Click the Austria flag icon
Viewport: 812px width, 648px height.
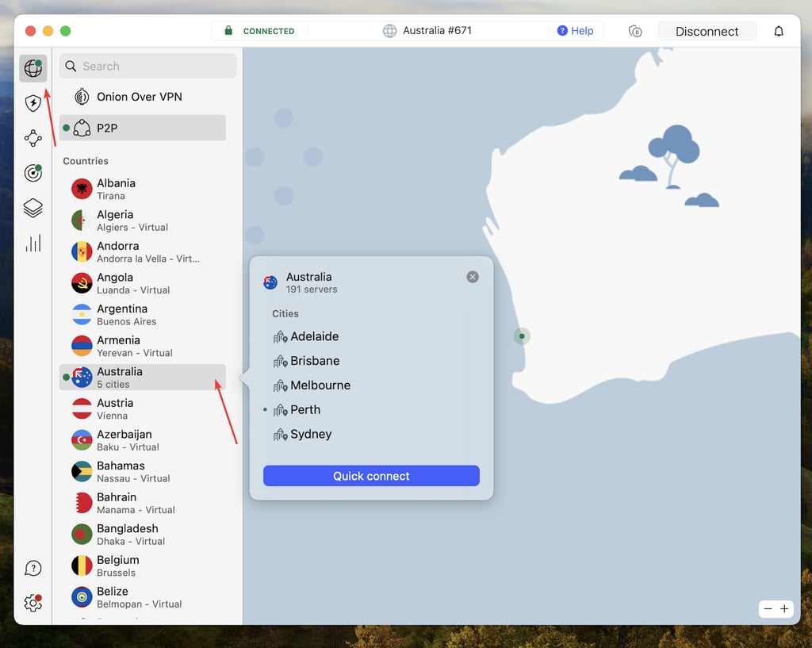click(82, 408)
